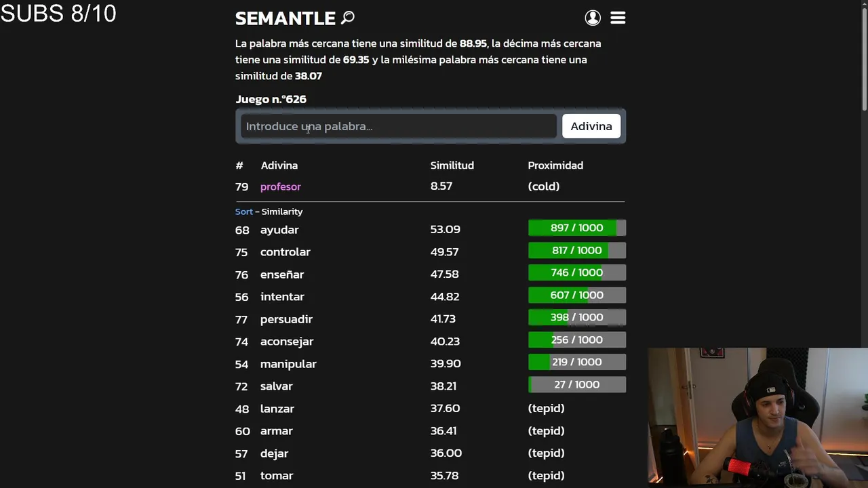This screenshot has width=868, height=488.
Task: Click the magnifier icon beside SEMANTLE logo
Action: [348, 18]
